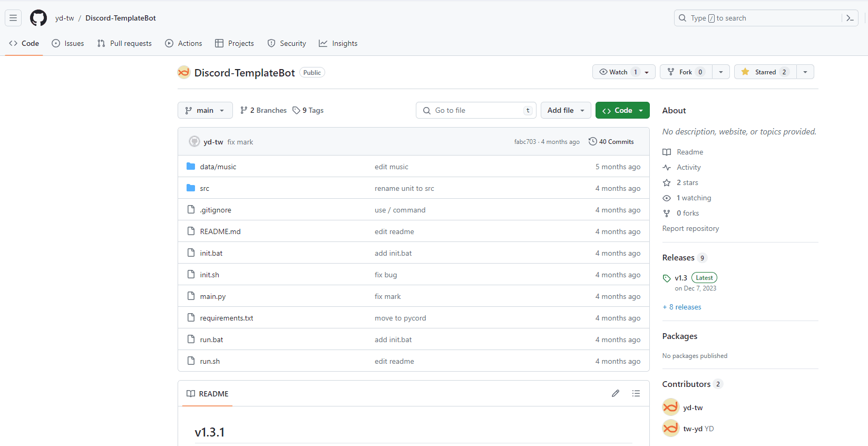Click the yd-tw commit author avatar
The height and width of the screenshot is (446, 868).
[x=194, y=141]
